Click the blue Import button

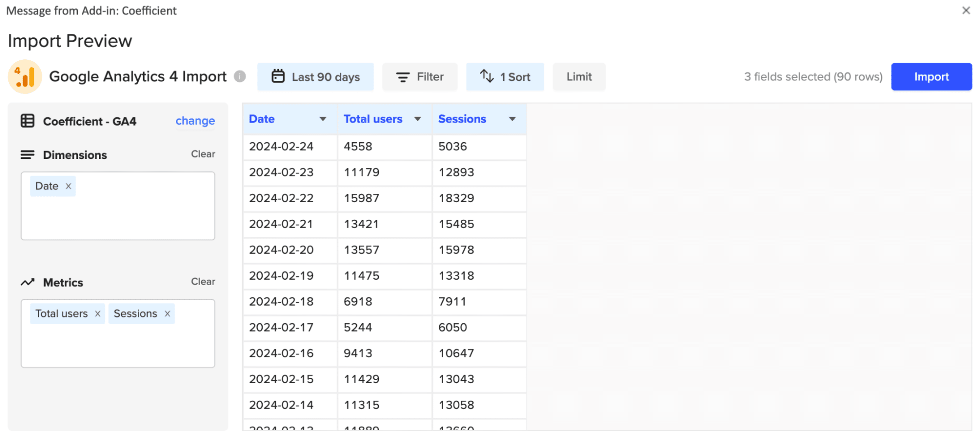tap(931, 77)
